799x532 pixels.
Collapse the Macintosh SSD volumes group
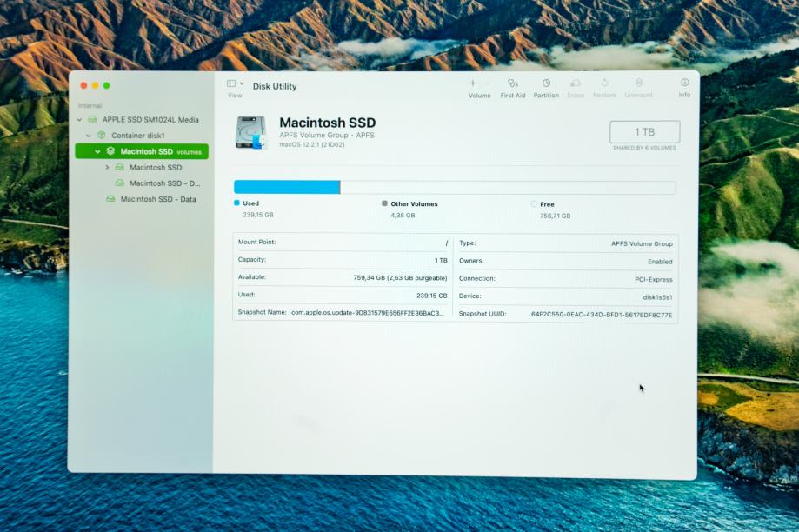coord(97,151)
